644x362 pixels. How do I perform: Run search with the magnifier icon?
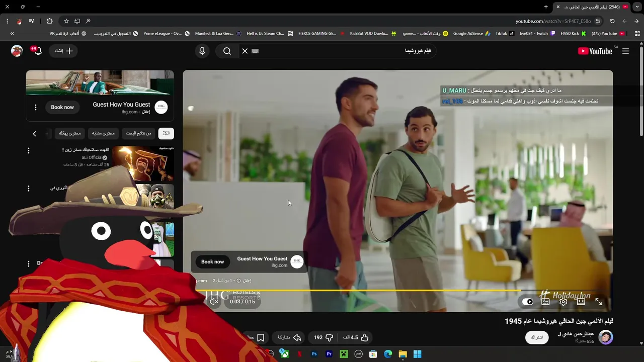(227, 51)
